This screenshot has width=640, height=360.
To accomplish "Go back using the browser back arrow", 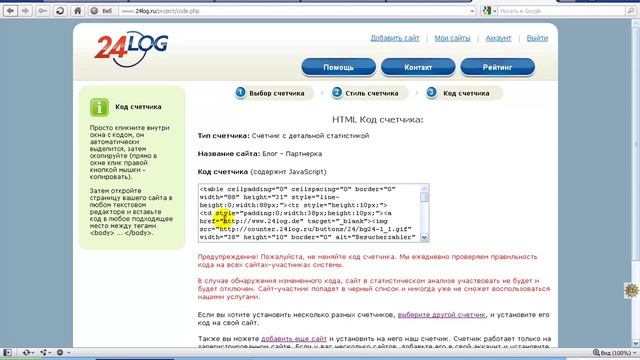I will point(10,11).
